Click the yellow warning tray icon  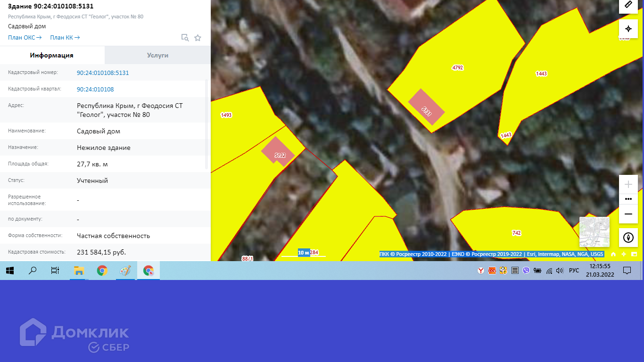(x=504, y=271)
